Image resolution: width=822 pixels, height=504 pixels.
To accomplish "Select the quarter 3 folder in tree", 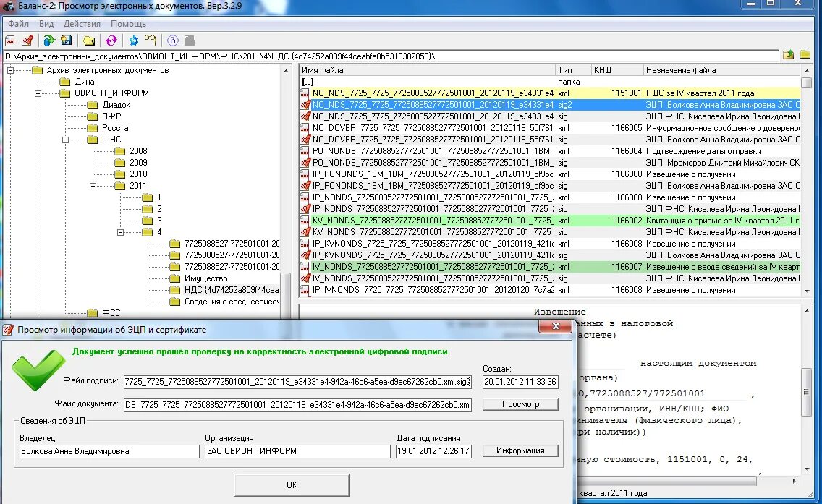I will coord(159,220).
